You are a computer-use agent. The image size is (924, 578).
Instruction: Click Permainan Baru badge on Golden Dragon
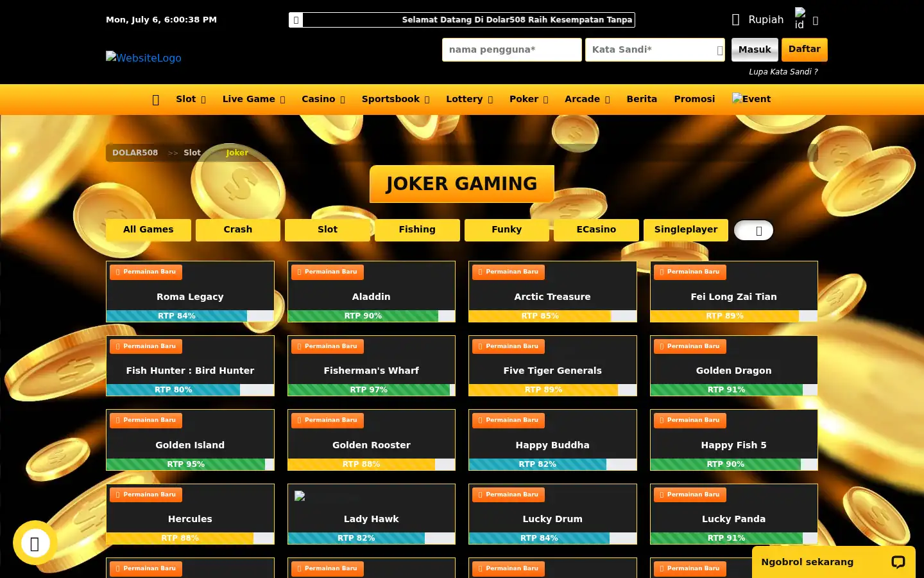690,346
